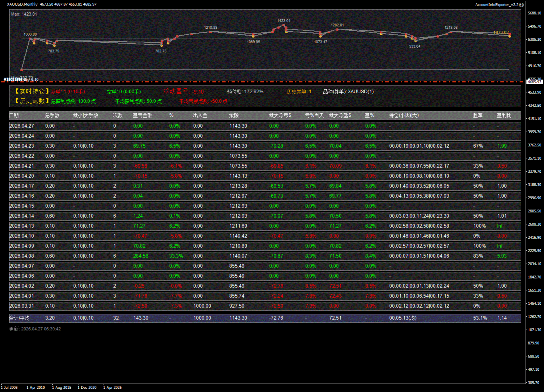
Task: Click the 胜率 column header
Action: (x=478, y=115)
